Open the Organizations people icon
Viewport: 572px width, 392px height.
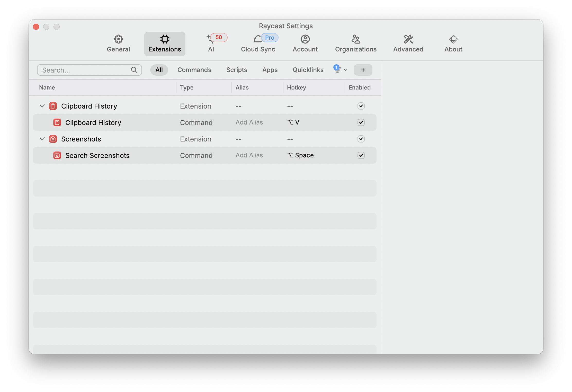[x=356, y=39]
